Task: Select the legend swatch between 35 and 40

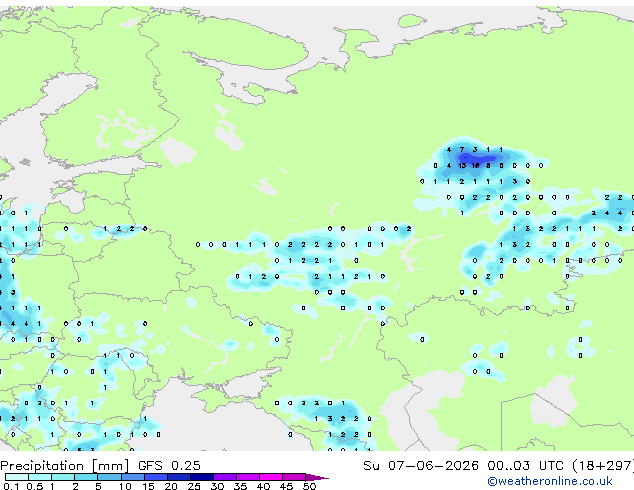Action: coord(247,477)
